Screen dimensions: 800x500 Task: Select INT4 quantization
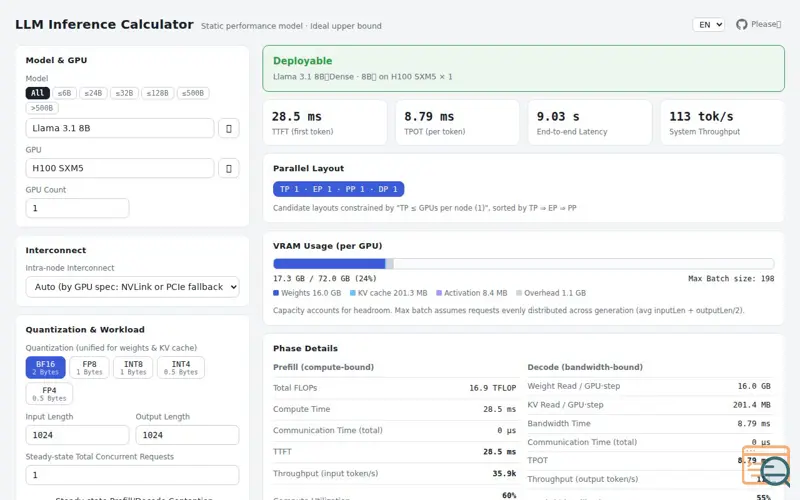tap(181, 367)
